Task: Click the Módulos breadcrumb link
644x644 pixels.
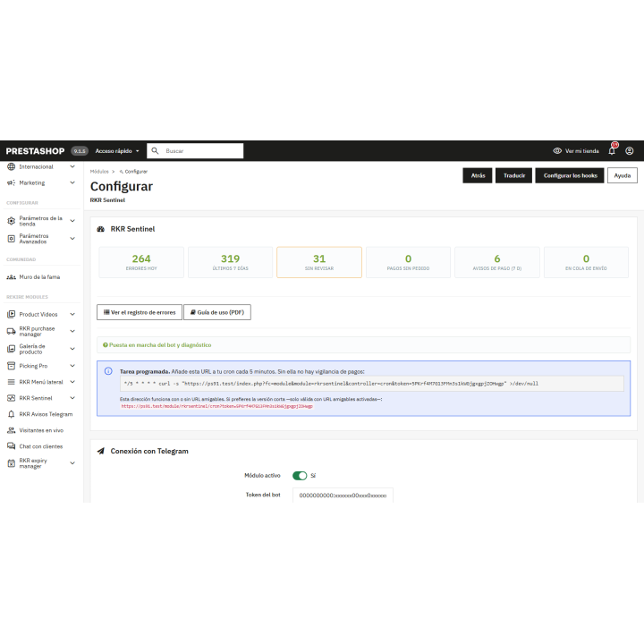Action: coord(99,172)
